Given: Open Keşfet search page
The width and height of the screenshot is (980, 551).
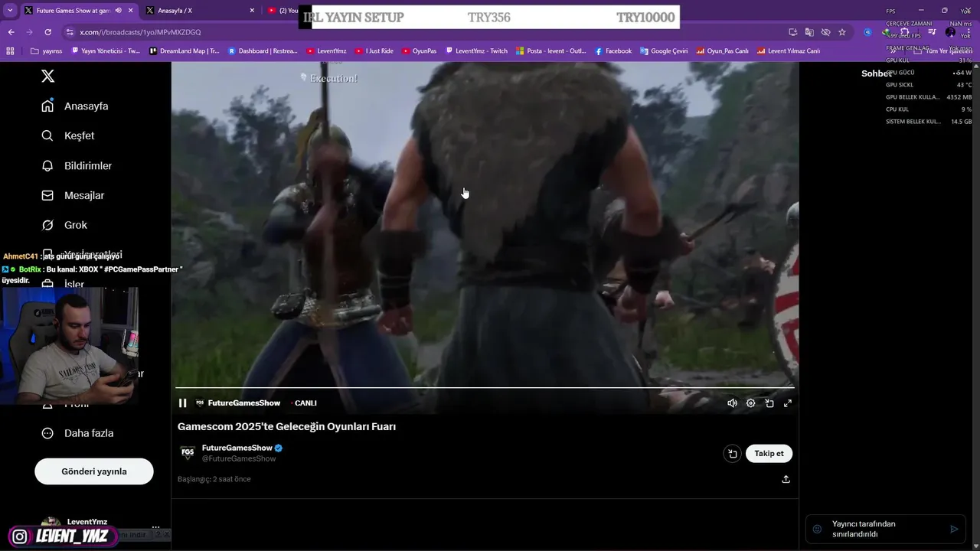Looking at the screenshot, I should click(x=68, y=135).
